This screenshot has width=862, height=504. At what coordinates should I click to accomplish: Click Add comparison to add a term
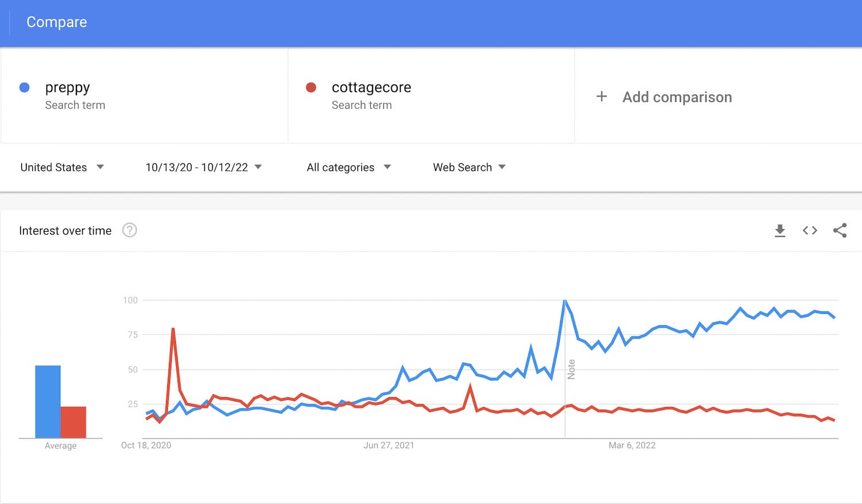tap(677, 97)
